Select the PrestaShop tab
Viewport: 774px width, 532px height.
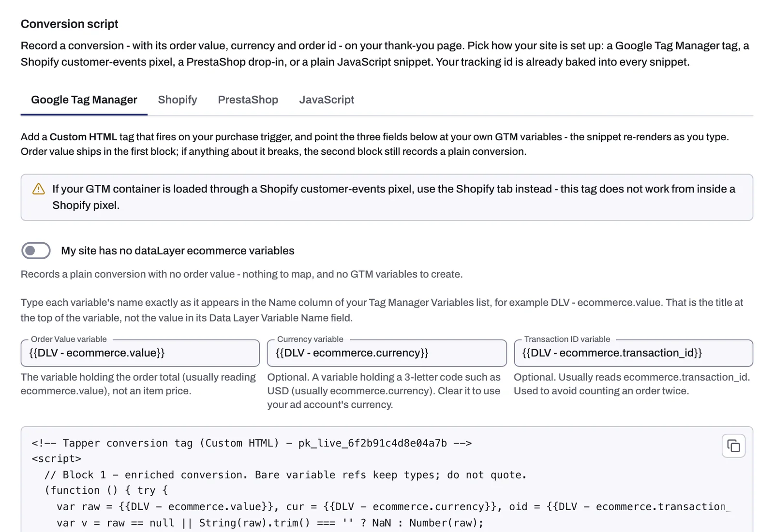248,100
